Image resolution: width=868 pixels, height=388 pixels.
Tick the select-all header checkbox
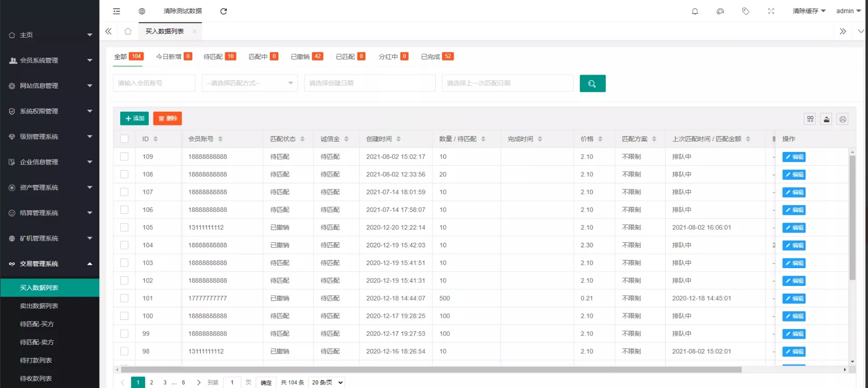pos(124,139)
